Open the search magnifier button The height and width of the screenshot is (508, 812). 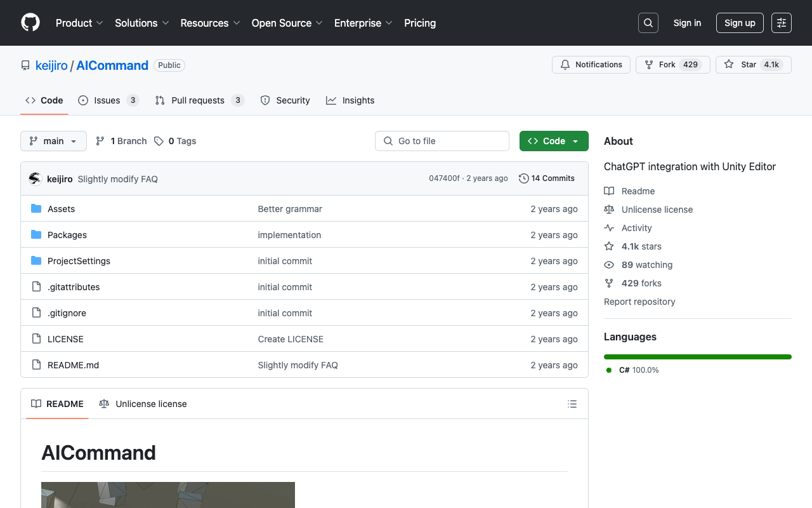click(x=648, y=23)
